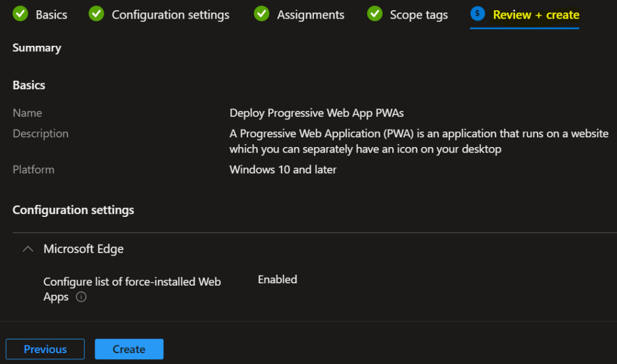Click the 'Description' field label

[40, 134]
